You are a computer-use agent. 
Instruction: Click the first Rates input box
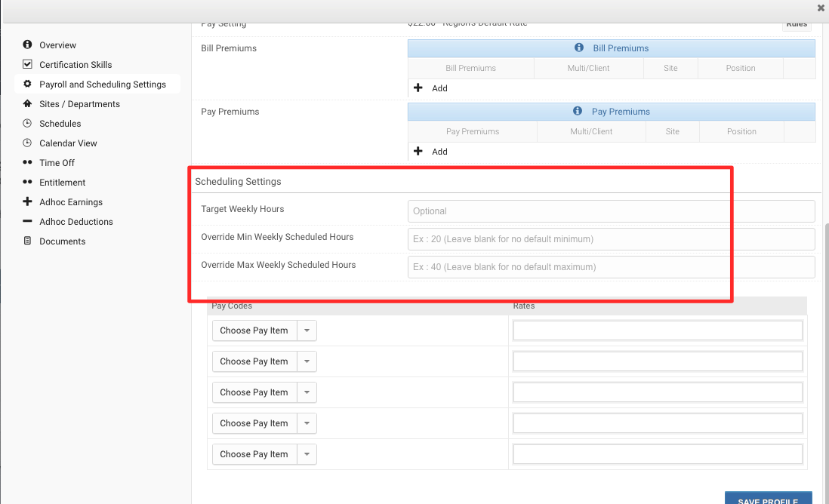coord(658,330)
